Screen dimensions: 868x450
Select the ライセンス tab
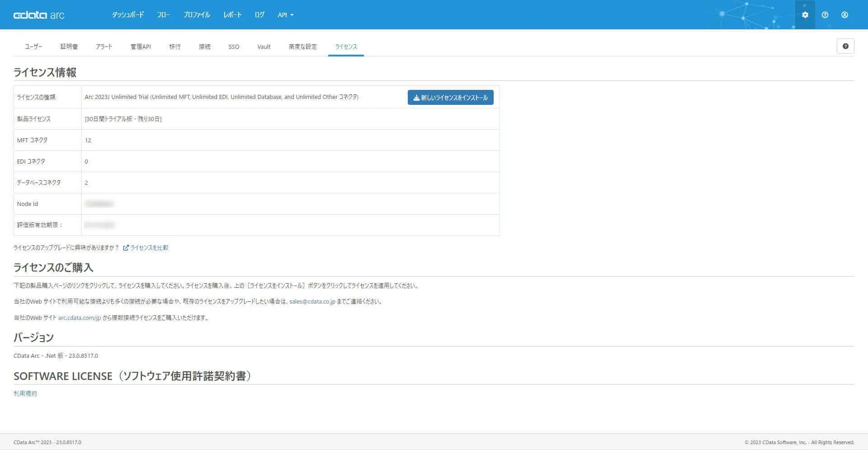(x=346, y=47)
